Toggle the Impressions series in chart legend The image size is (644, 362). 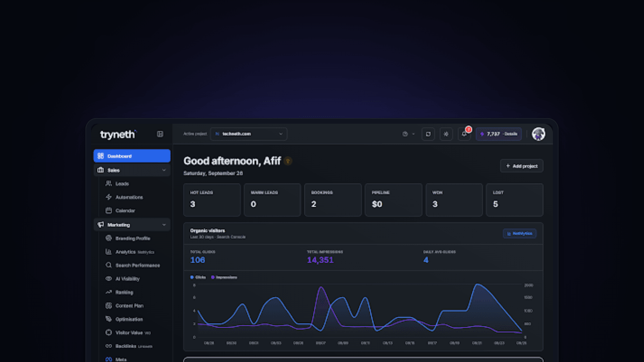point(224,277)
